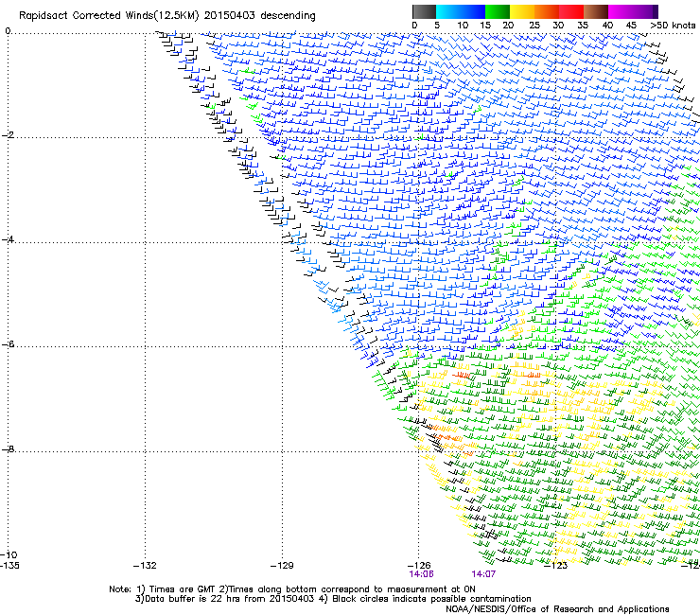Click longitude axis label '-126'
Viewport: 700px width, 615px height.
(419, 566)
